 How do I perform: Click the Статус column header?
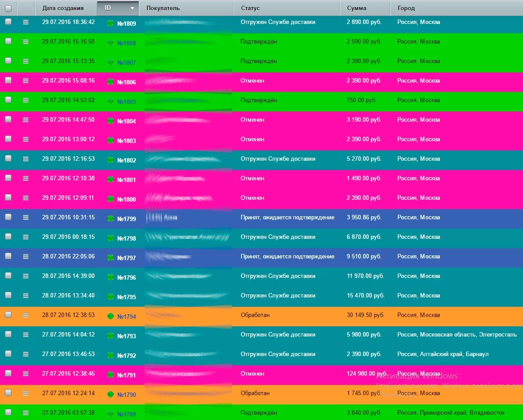click(x=250, y=8)
